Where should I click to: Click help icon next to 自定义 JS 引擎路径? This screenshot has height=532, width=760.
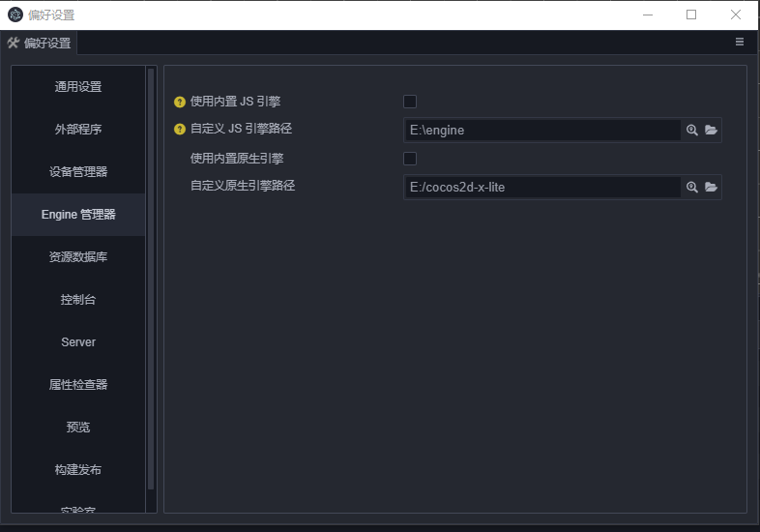(179, 129)
